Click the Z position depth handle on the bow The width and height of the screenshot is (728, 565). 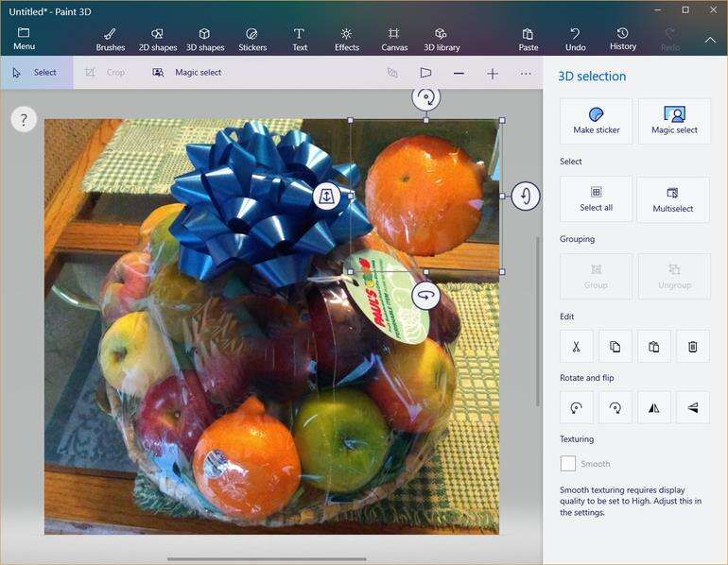click(327, 196)
